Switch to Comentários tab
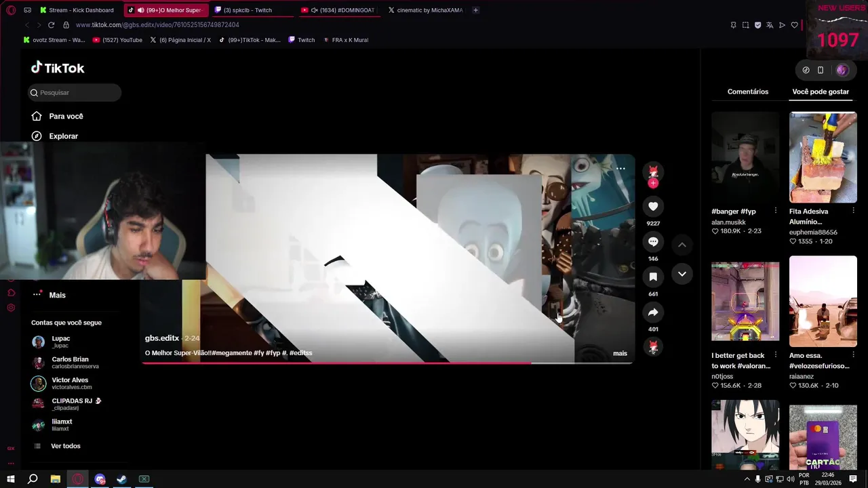This screenshot has width=868, height=488. [748, 91]
